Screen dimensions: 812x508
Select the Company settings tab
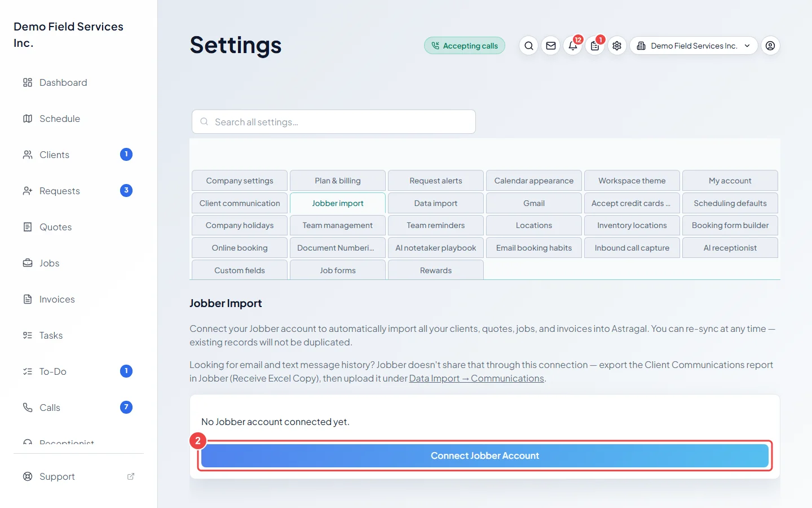(x=240, y=181)
